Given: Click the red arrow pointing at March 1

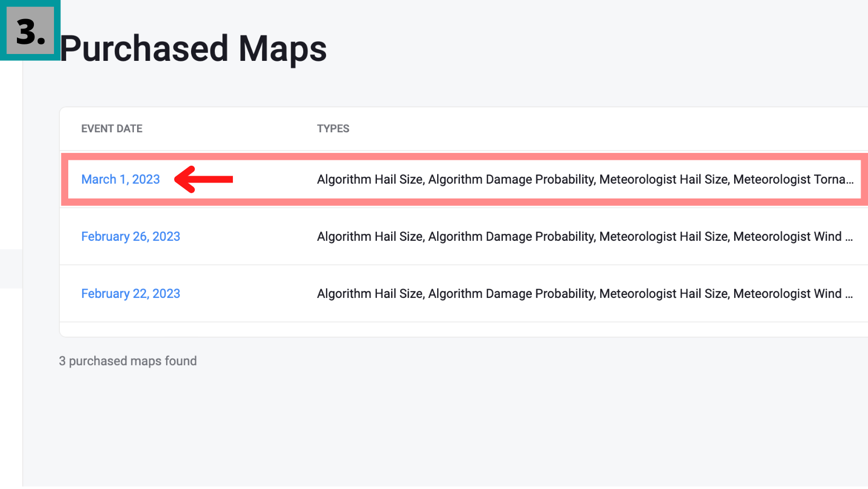Looking at the screenshot, I should click(x=204, y=179).
